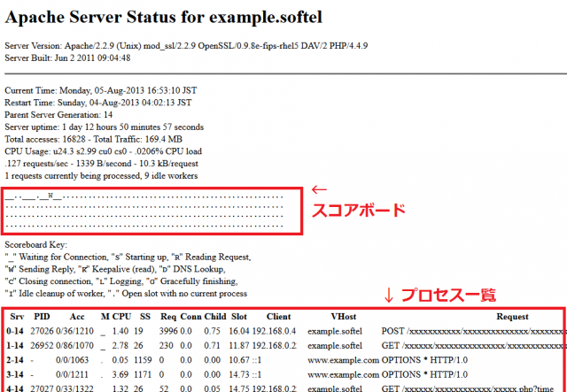
Task: Click 'OPTIONS * HTTP/1.0' in the 3-14 row
Action: [424, 374]
